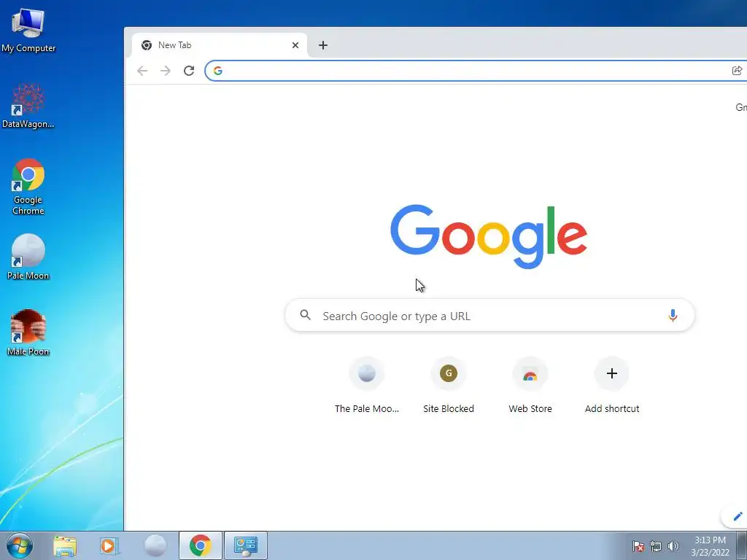Click the microphone voice search icon

click(673, 315)
